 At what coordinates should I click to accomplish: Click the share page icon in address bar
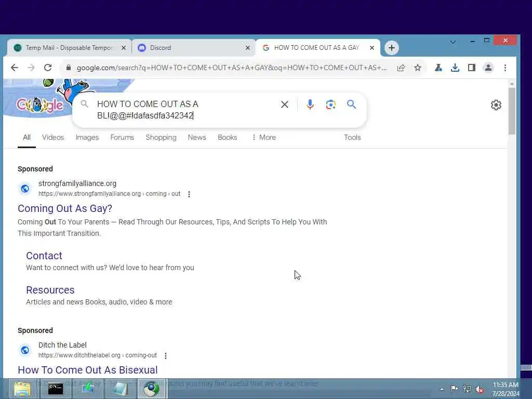(x=401, y=68)
